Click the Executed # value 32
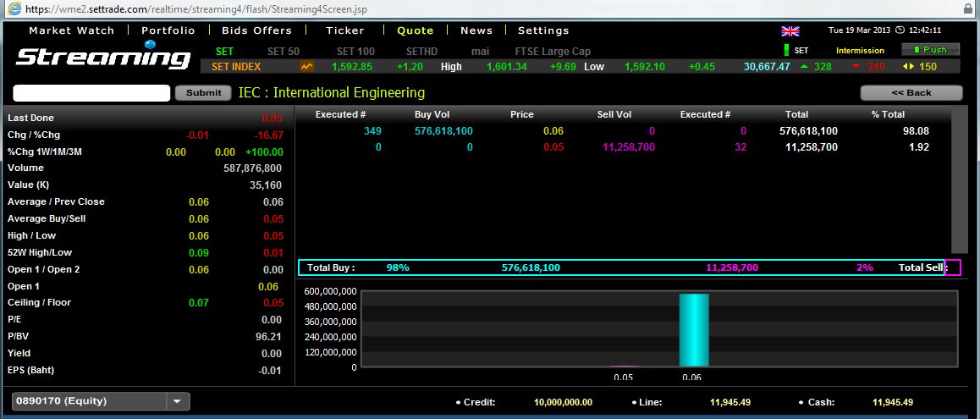Viewport: 980px width, 419px height. click(741, 147)
